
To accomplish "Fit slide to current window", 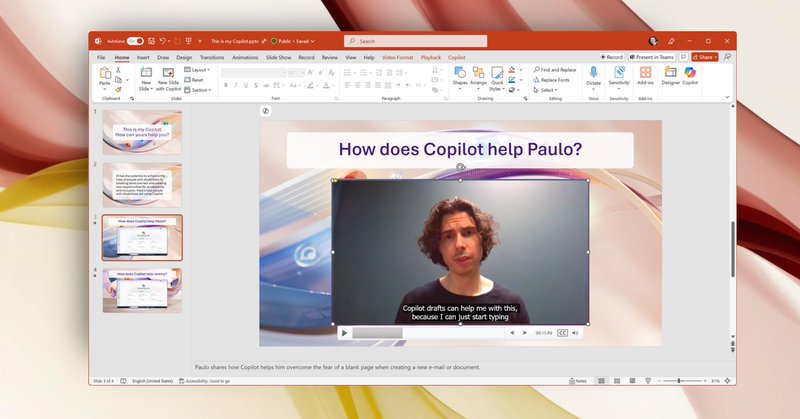I will click(x=728, y=381).
